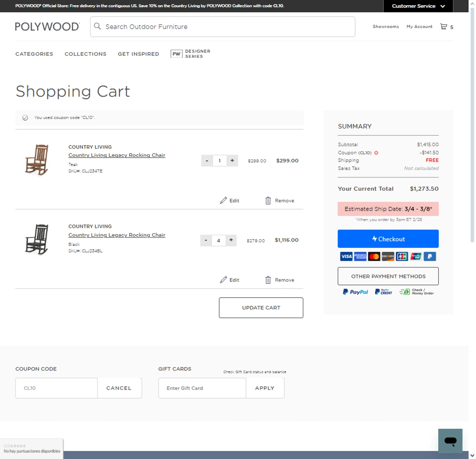Open the Black Country Living Legacy Rocking Chair link

pos(117,235)
